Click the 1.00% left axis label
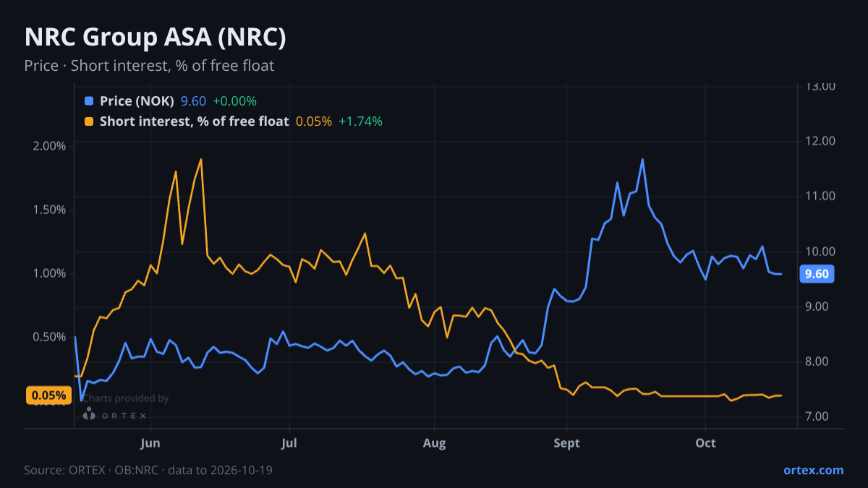The width and height of the screenshot is (868, 488). (50, 273)
